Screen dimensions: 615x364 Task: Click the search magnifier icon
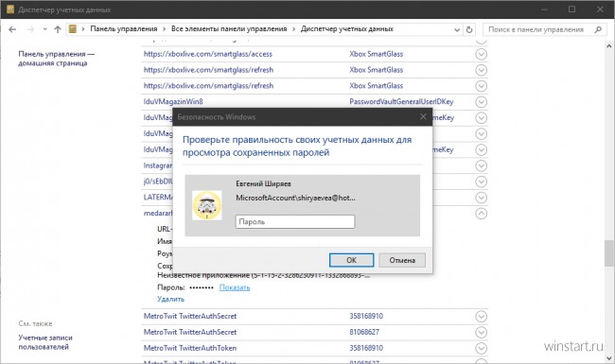pos(598,29)
